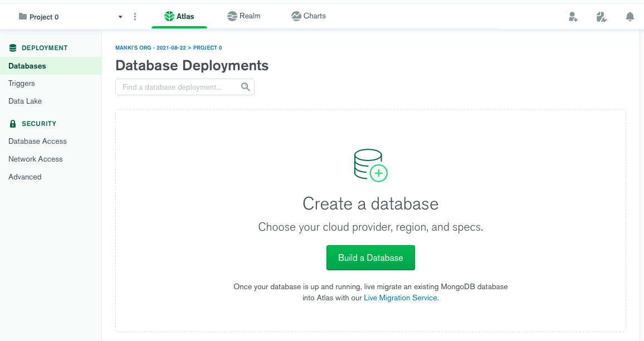Click the database plus illustration icon
The image size is (644, 341).
click(x=370, y=165)
